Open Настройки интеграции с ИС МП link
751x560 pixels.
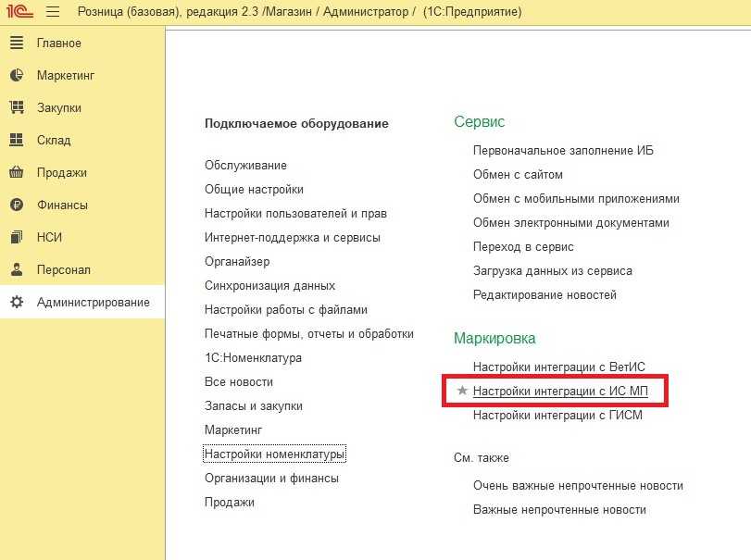560,392
